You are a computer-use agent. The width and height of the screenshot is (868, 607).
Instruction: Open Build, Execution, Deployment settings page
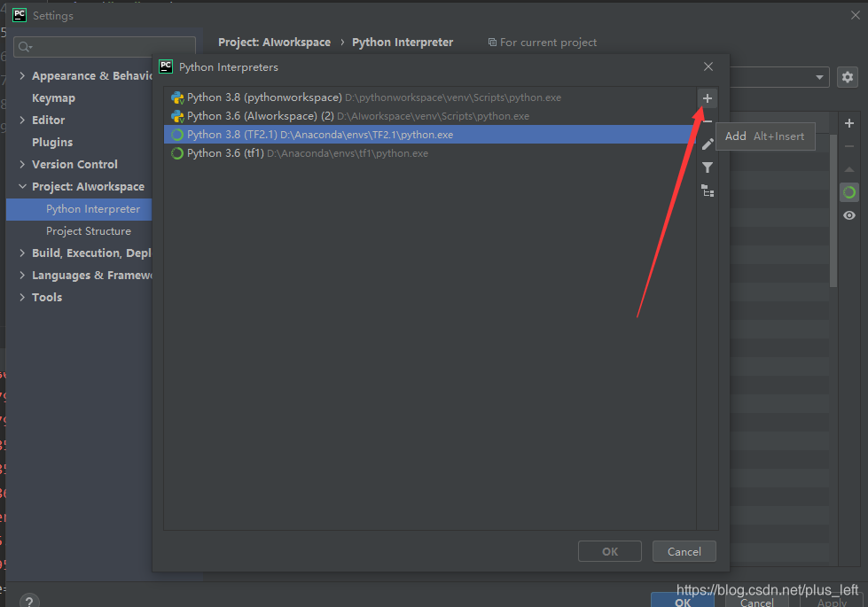click(91, 253)
